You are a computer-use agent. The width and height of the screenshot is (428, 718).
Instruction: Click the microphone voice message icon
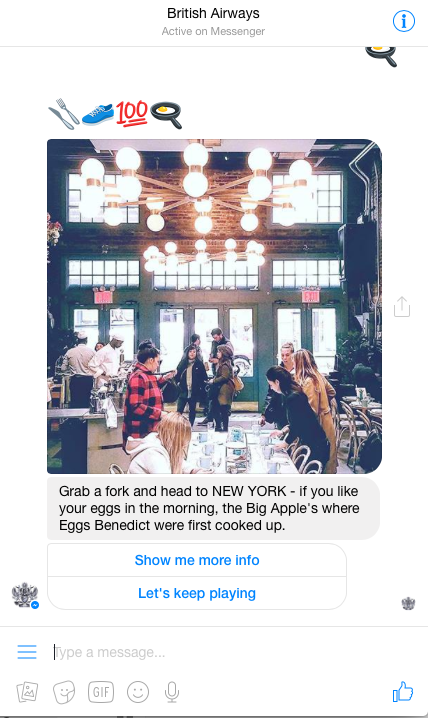click(172, 692)
